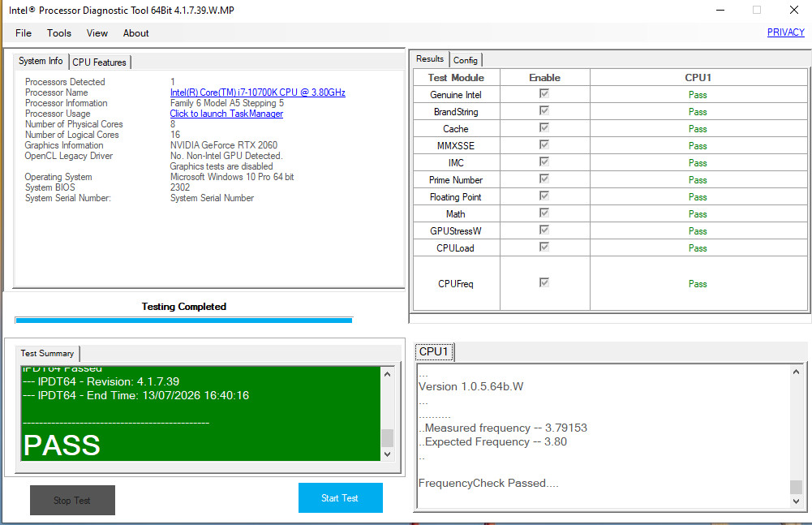Toggle the IMC enable checkbox
The height and width of the screenshot is (525, 812).
coord(544,162)
